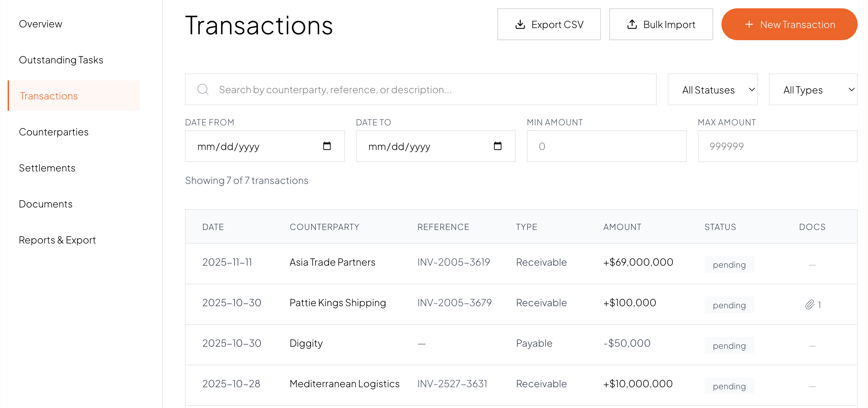Viewport: 868px width, 408px height.
Task: Click the search magnifier icon
Action: [203, 89]
